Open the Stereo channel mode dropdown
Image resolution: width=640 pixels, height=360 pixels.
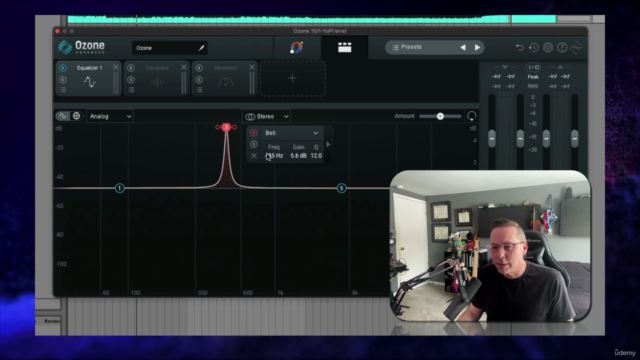pos(267,116)
